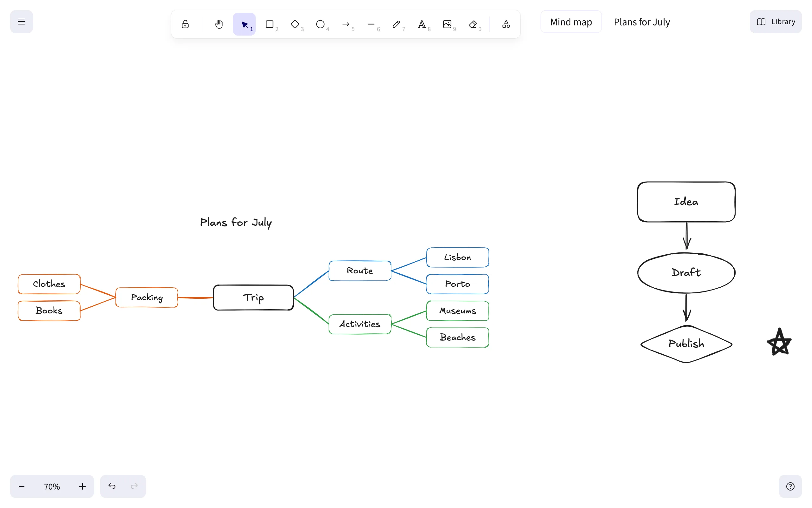This screenshot has height=508, width=812.
Task: Select the Route node
Action: (x=360, y=271)
